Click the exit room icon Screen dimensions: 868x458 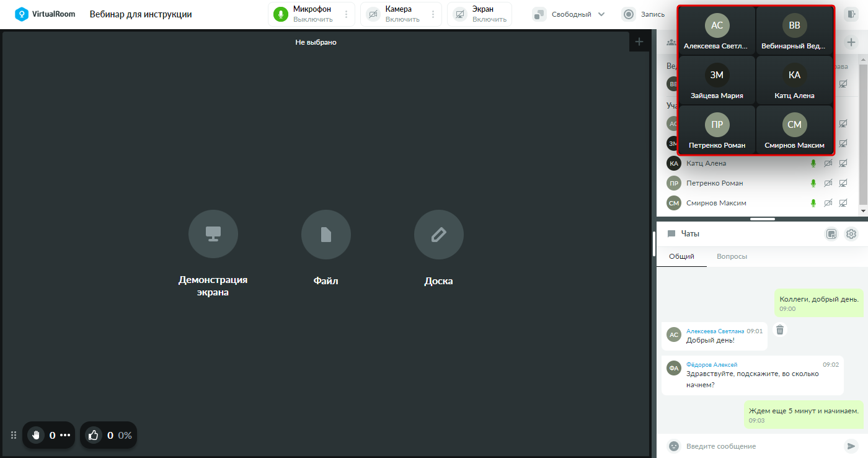click(851, 14)
